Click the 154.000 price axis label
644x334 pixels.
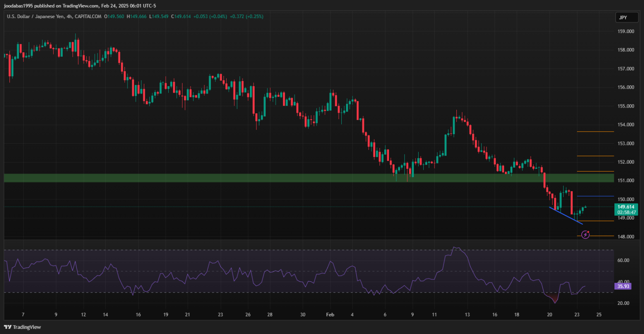click(x=626, y=124)
